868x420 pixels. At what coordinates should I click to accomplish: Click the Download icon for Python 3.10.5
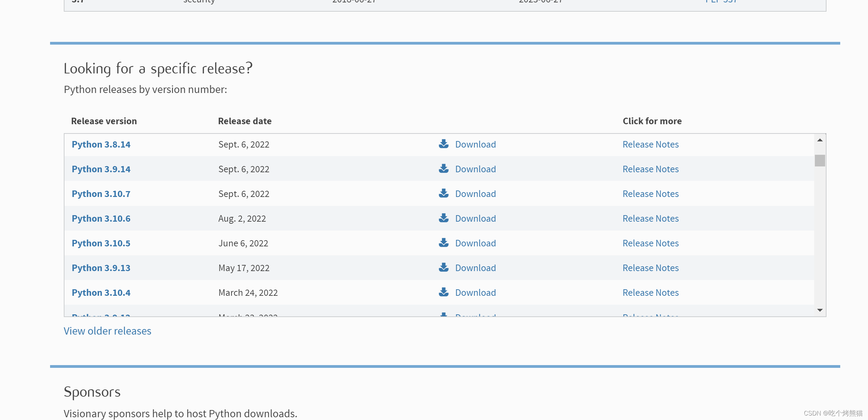[443, 243]
